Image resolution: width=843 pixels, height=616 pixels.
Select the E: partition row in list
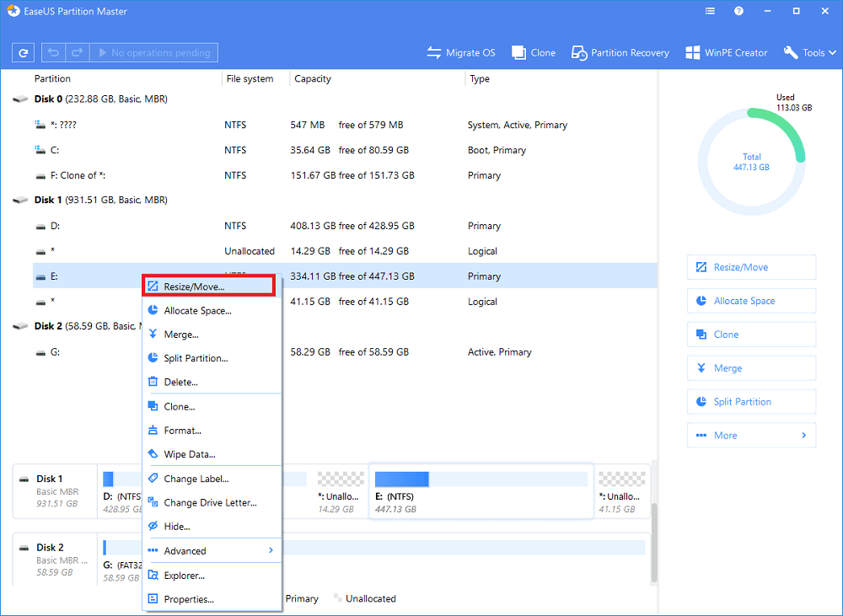point(345,276)
